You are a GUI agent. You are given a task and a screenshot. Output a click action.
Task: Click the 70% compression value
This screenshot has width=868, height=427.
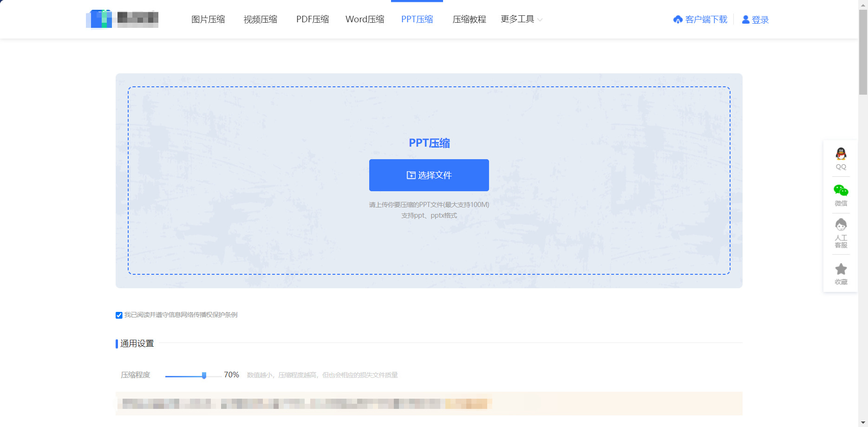(231, 375)
